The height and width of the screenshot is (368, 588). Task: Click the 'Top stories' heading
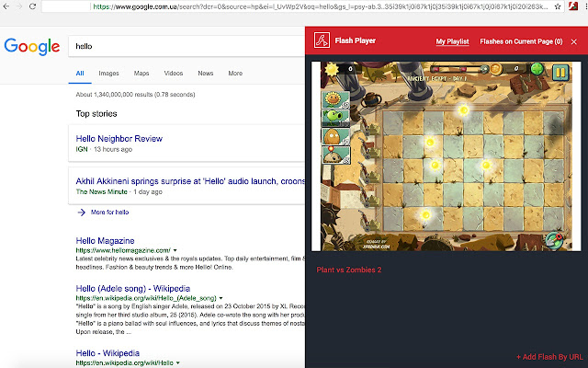(x=96, y=113)
